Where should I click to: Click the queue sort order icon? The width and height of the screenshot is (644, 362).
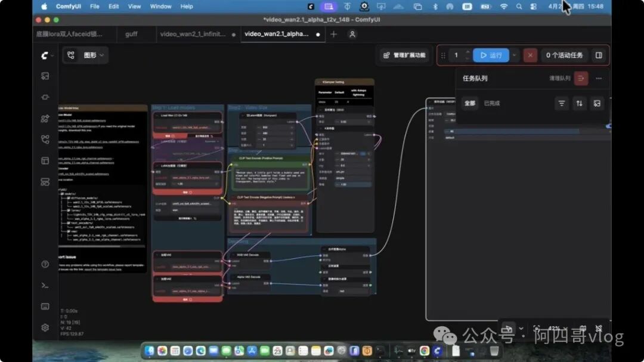pyautogui.click(x=579, y=103)
